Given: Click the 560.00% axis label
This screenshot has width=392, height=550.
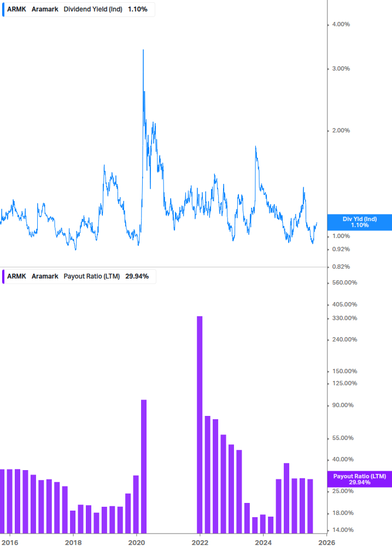Looking at the screenshot, I should coord(344,282).
